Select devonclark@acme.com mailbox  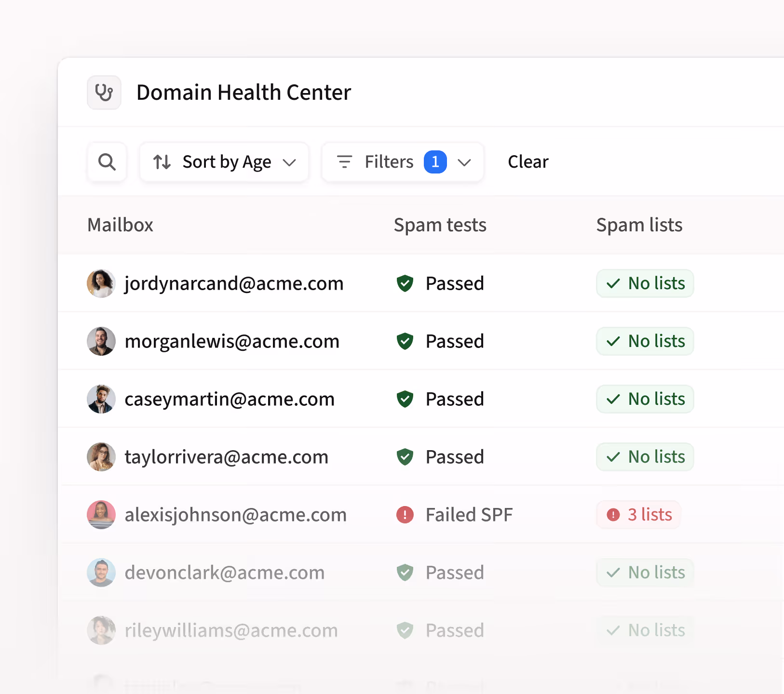(x=225, y=573)
